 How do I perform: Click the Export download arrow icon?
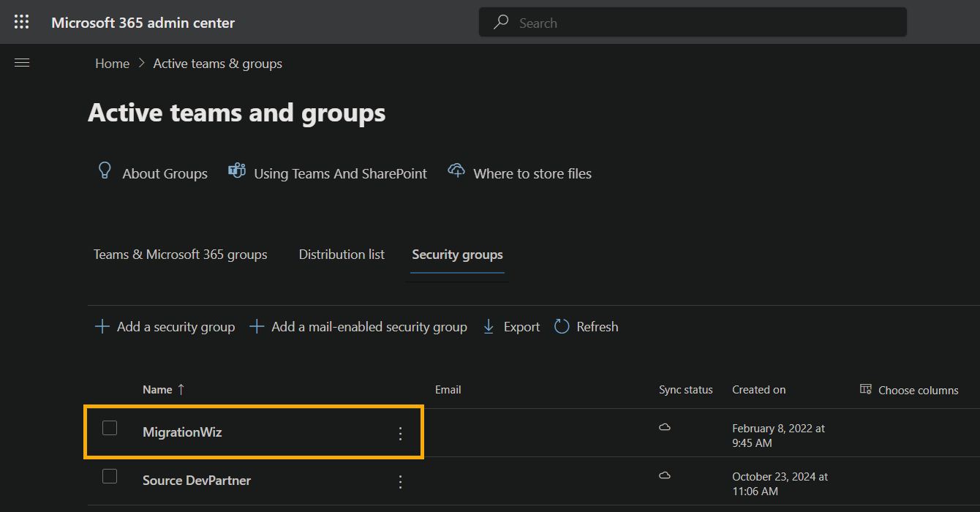[489, 326]
